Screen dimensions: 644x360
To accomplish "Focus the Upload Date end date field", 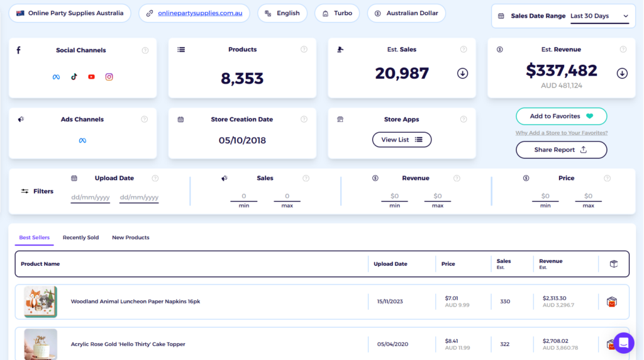I will 139,198.
